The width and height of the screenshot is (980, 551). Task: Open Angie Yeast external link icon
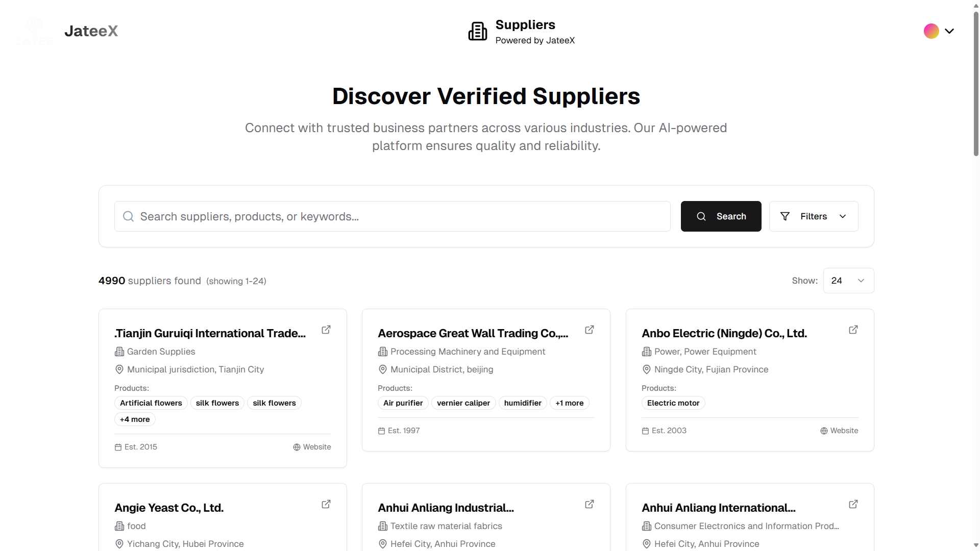point(326,504)
